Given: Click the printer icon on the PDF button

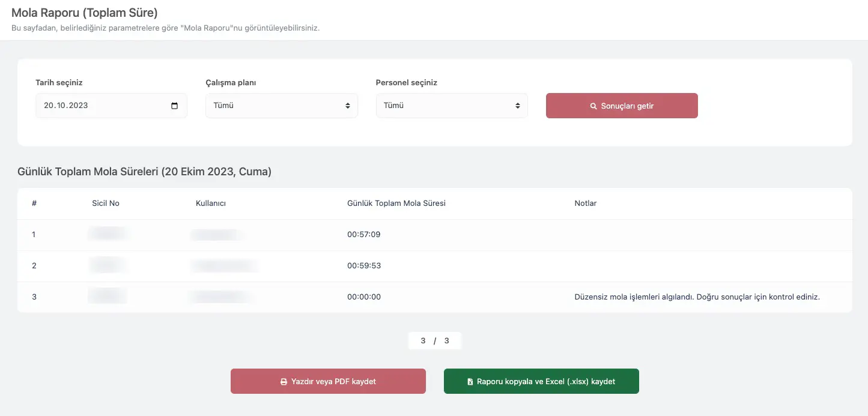Looking at the screenshot, I should (284, 382).
